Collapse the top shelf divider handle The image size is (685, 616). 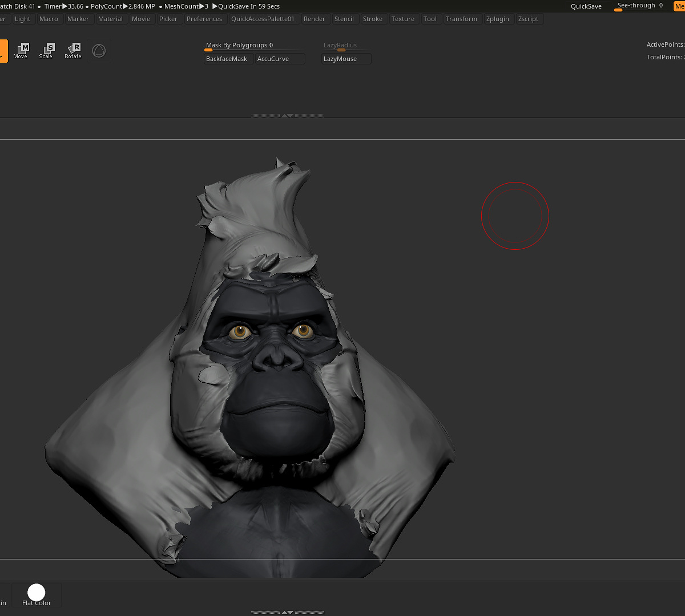tap(288, 116)
